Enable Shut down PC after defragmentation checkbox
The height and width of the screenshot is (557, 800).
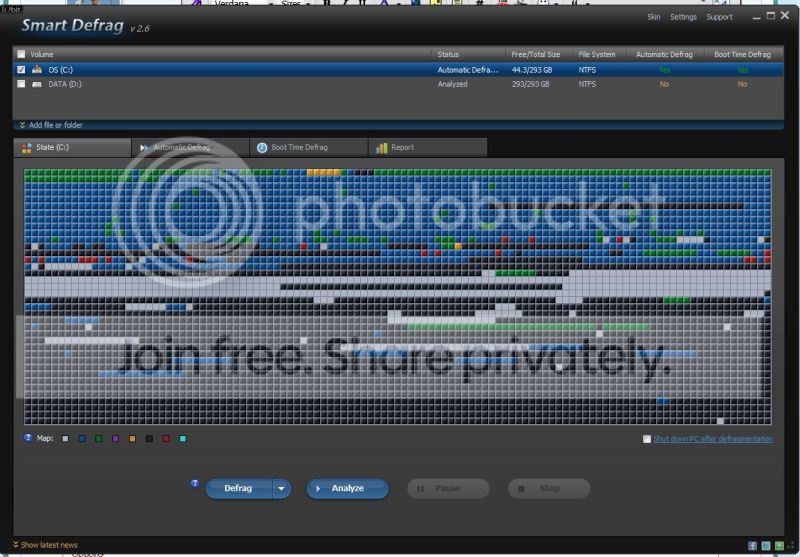coord(647,439)
